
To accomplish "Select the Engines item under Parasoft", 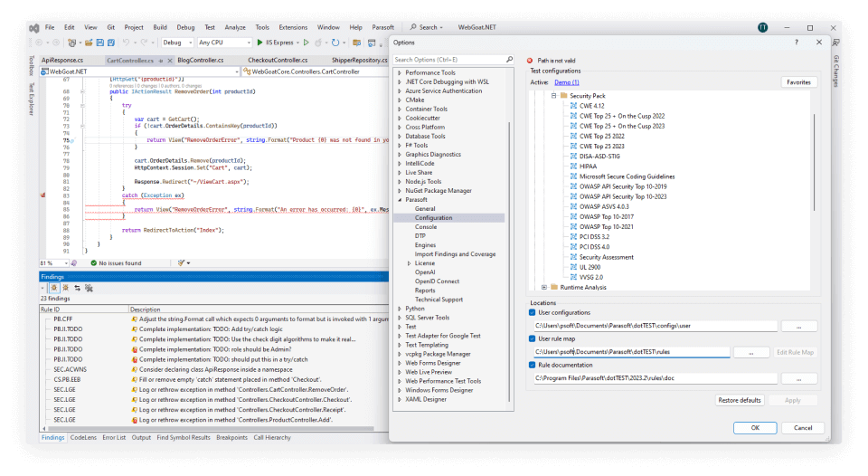I will (x=425, y=245).
